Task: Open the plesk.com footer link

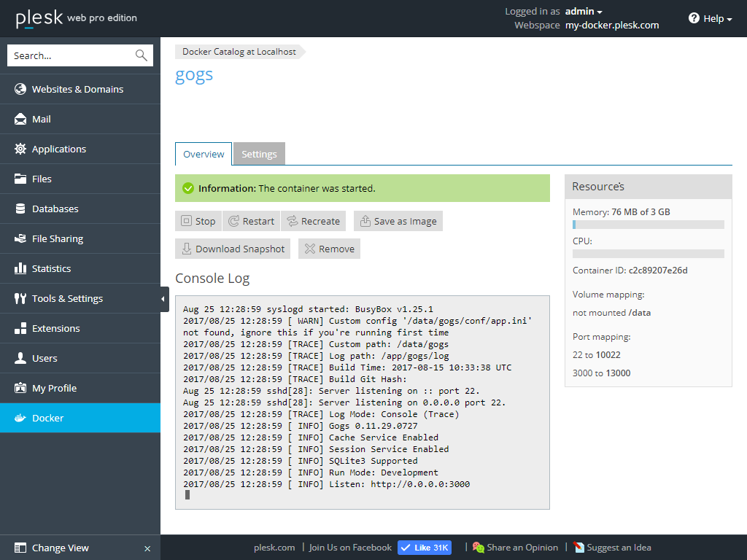Action: [x=274, y=548]
